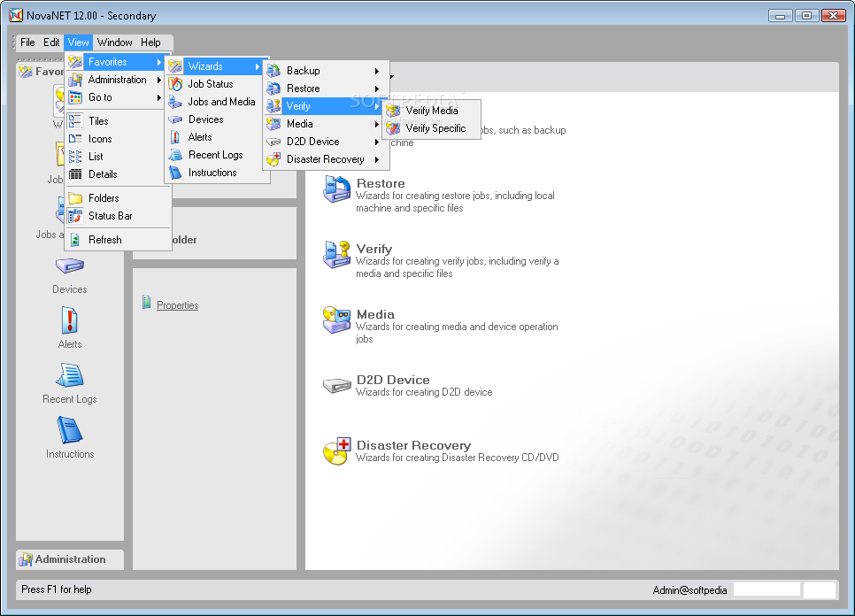Click the Media wizard icon in main pane
Screen dimensions: 855x616
(x=336, y=320)
